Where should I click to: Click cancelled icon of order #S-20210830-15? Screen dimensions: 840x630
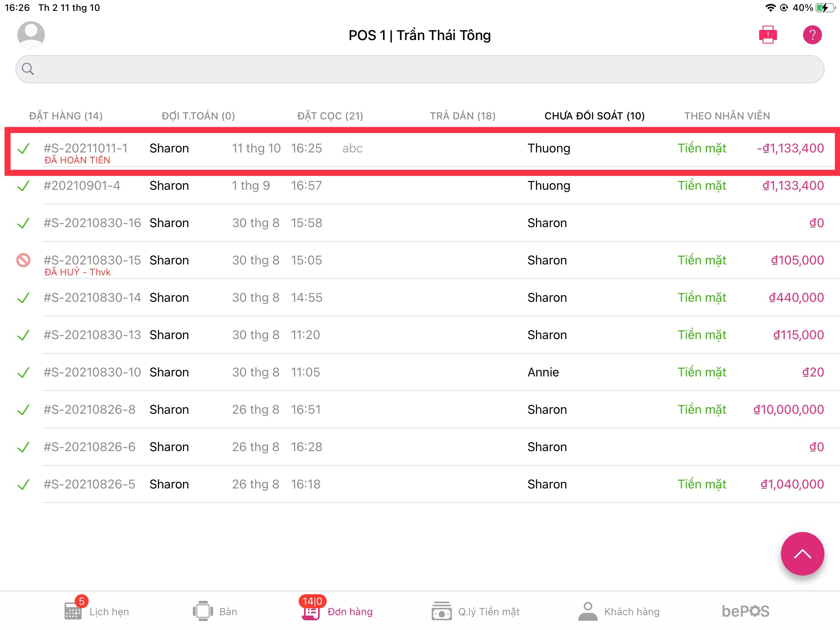click(x=23, y=260)
